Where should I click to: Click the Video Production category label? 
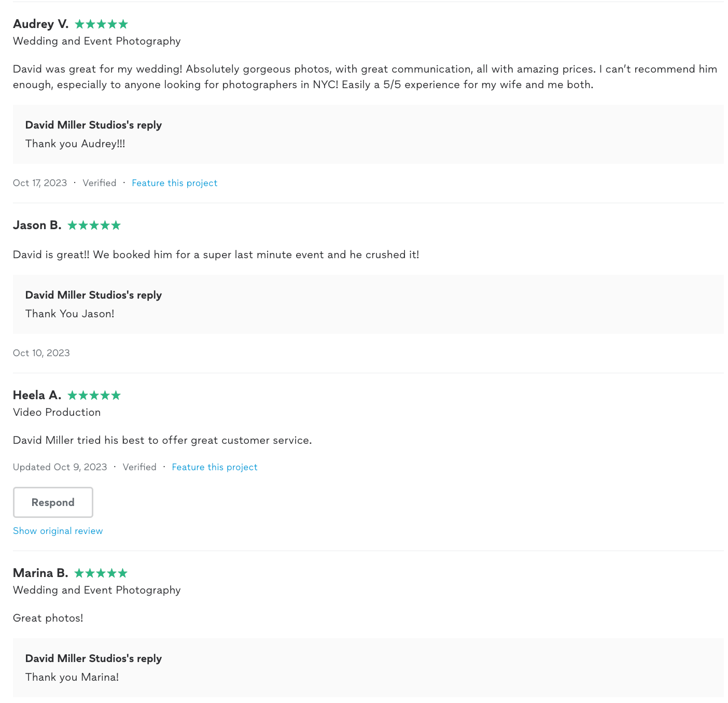pyautogui.click(x=57, y=413)
